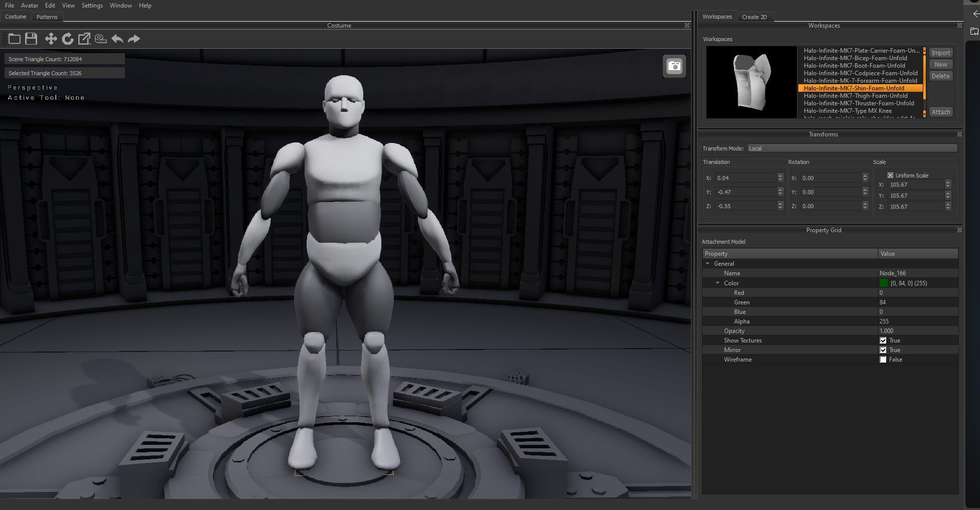
Task: Open a file with the folder icon
Action: point(15,39)
